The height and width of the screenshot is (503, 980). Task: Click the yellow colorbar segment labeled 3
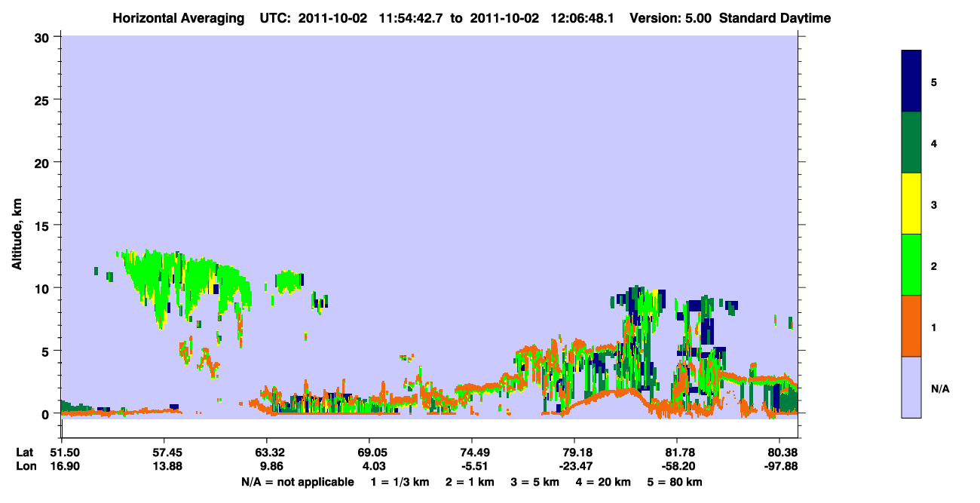tap(911, 204)
